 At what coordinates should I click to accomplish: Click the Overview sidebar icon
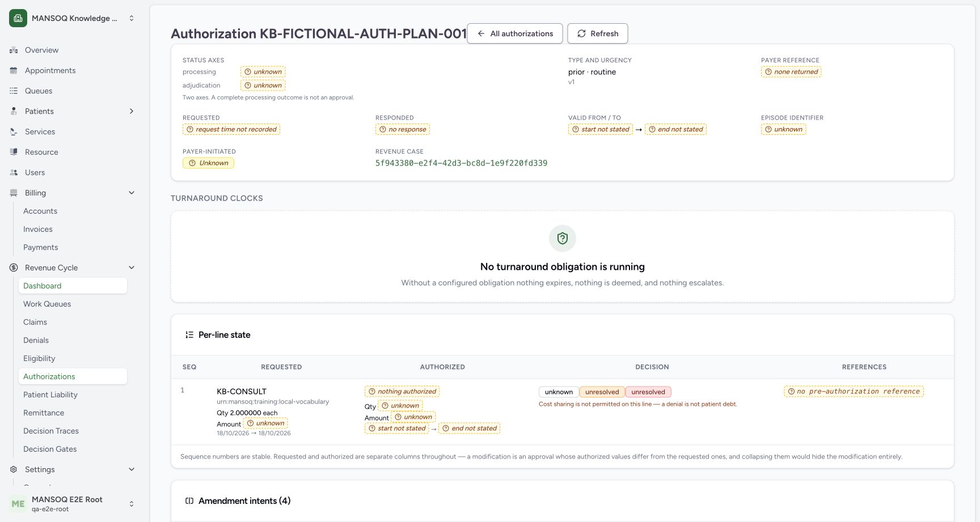point(14,50)
